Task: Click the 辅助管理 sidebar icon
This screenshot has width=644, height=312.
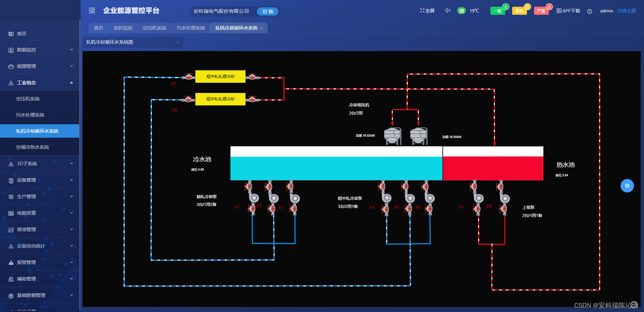Action: [11, 279]
